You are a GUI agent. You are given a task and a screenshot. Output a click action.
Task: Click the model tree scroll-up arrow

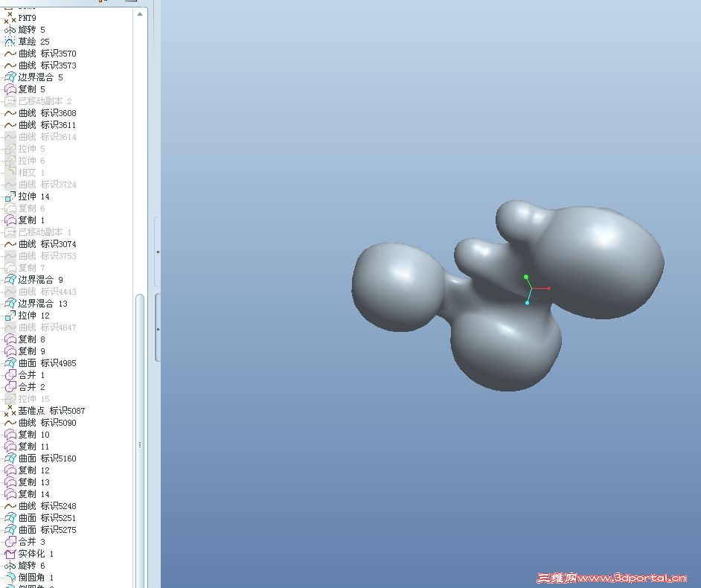pos(139,14)
